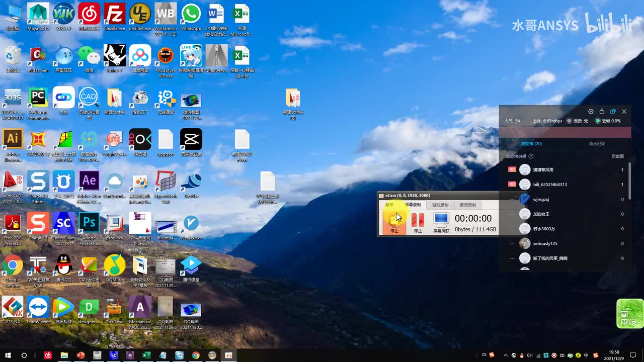This screenshot has width=644, height=362.
Task: Open the GTS NX desktop icon
Action: 13,310
